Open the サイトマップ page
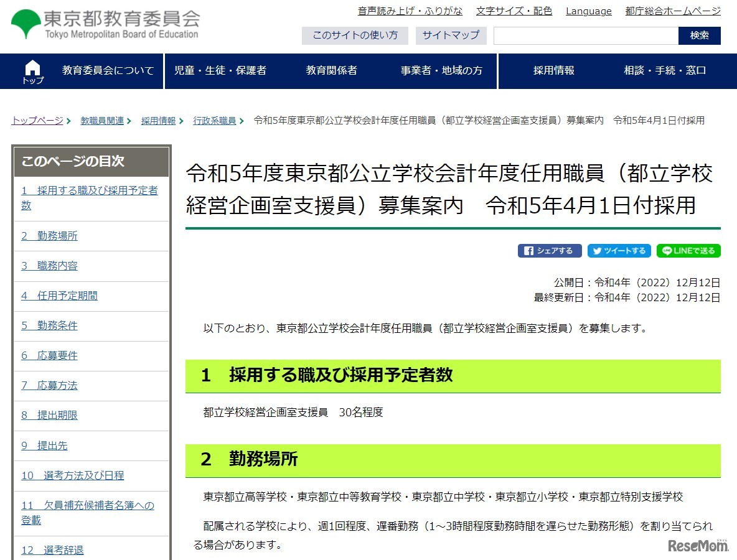Viewport: 737px width, 560px height. tap(451, 35)
